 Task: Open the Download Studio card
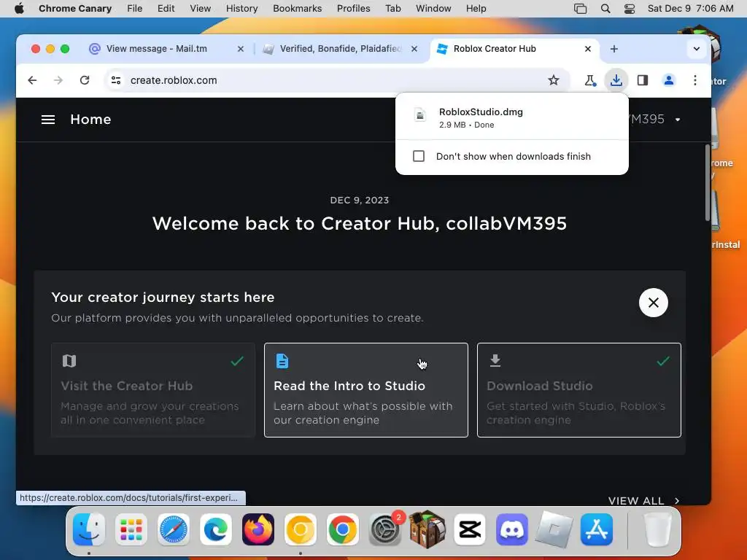578,390
